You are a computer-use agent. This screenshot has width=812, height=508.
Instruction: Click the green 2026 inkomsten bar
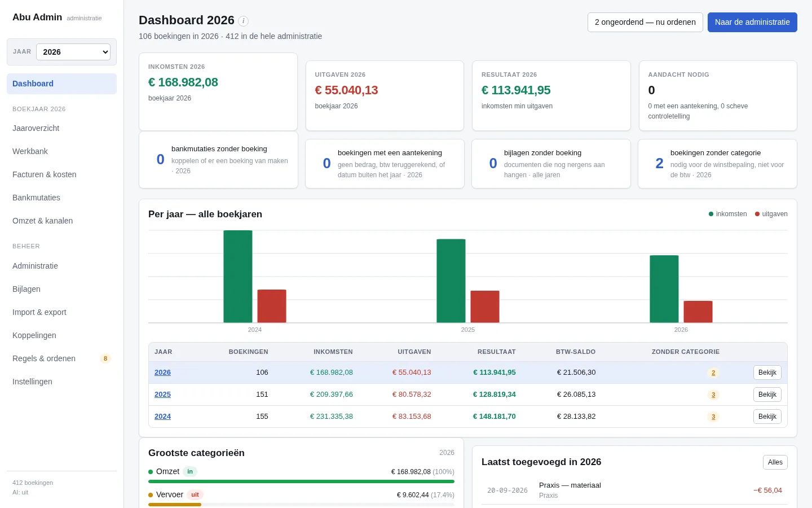tap(664, 289)
